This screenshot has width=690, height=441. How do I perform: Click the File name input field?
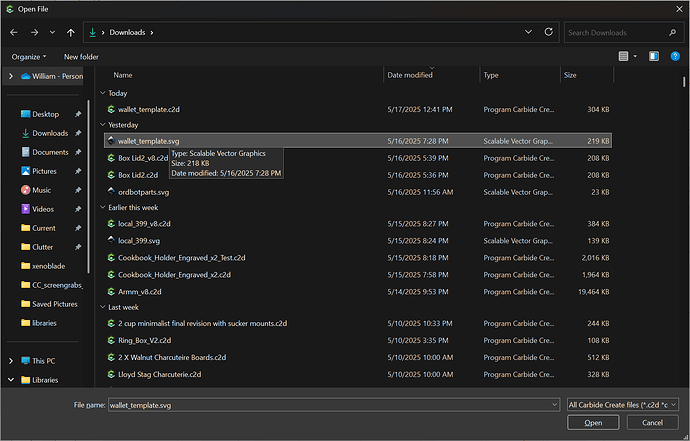tap(329, 405)
